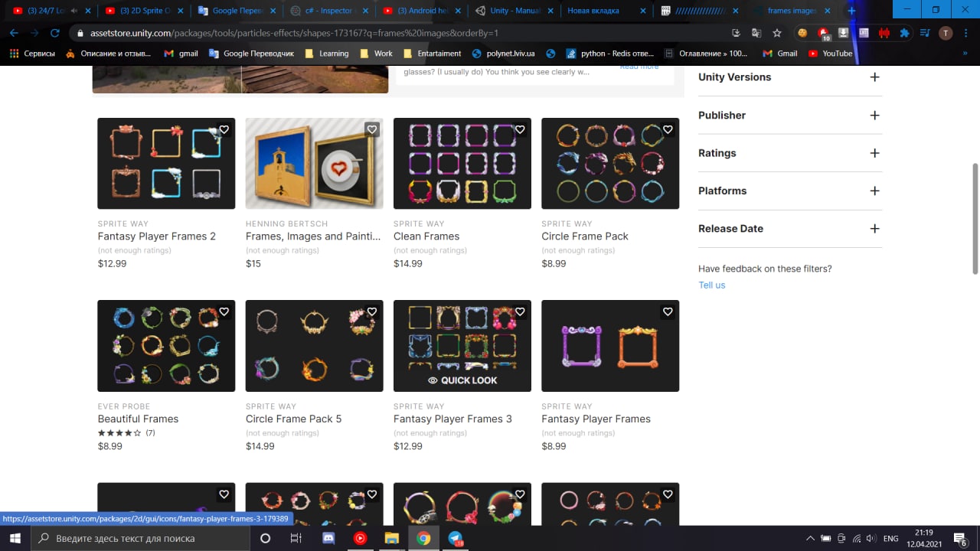Open the Task View taskbar icon
The image size is (980, 551).
(x=296, y=538)
